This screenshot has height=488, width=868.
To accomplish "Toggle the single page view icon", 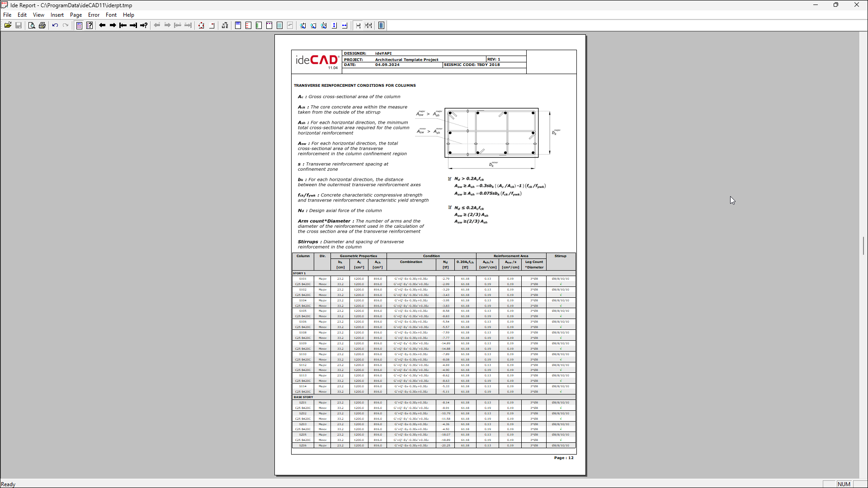I will point(358,25).
